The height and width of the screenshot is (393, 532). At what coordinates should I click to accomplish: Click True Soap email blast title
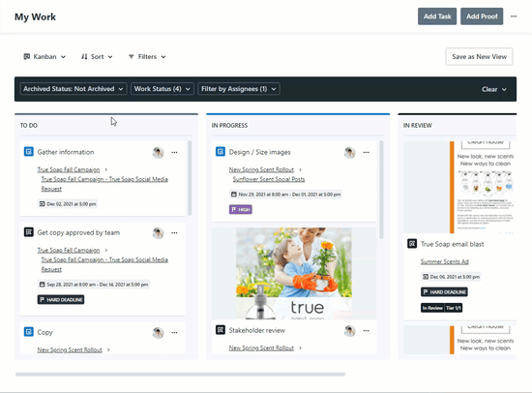point(452,244)
